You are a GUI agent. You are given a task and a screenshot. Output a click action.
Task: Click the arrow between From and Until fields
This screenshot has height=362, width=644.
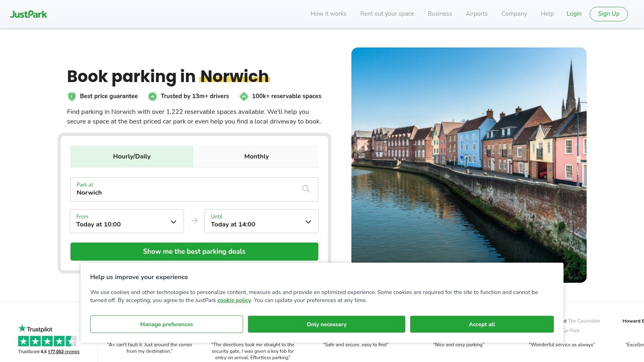coord(195,221)
